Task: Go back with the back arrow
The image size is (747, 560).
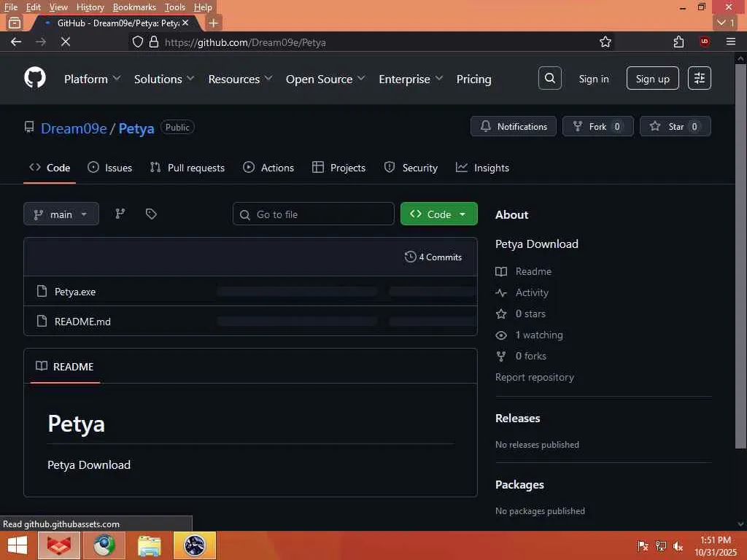Action: pyautogui.click(x=16, y=42)
